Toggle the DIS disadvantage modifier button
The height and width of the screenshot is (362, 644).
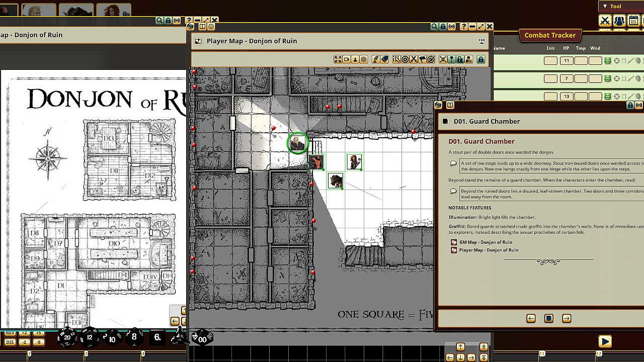click(x=10, y=342)
